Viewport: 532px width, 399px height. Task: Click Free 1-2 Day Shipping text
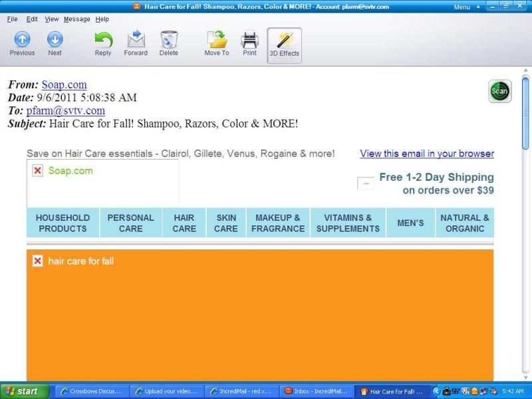436,177
